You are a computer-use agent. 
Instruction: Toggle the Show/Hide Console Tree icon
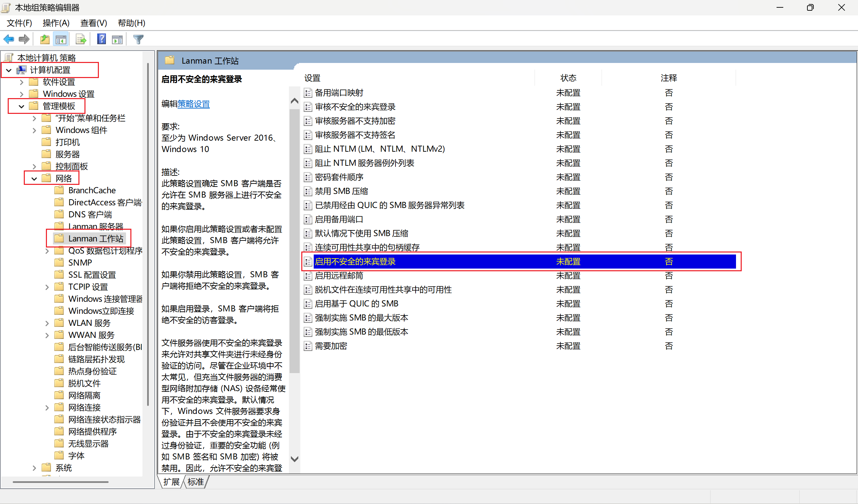(x=61, y=40)
